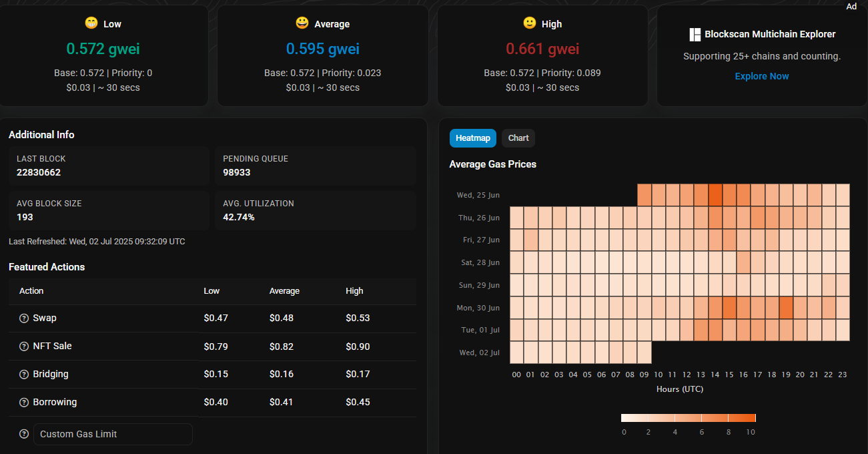Click the slight-smile emoji beside High

530,23
